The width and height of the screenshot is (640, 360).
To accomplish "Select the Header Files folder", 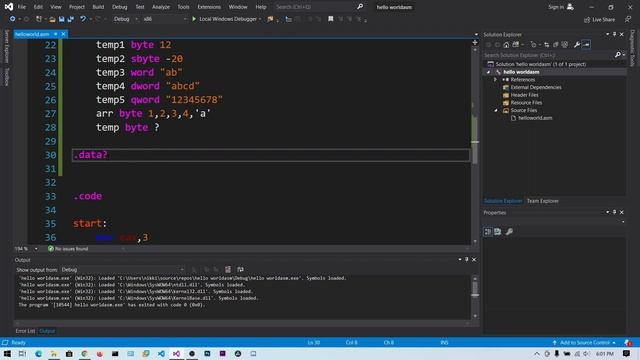I will click(524, 95).
